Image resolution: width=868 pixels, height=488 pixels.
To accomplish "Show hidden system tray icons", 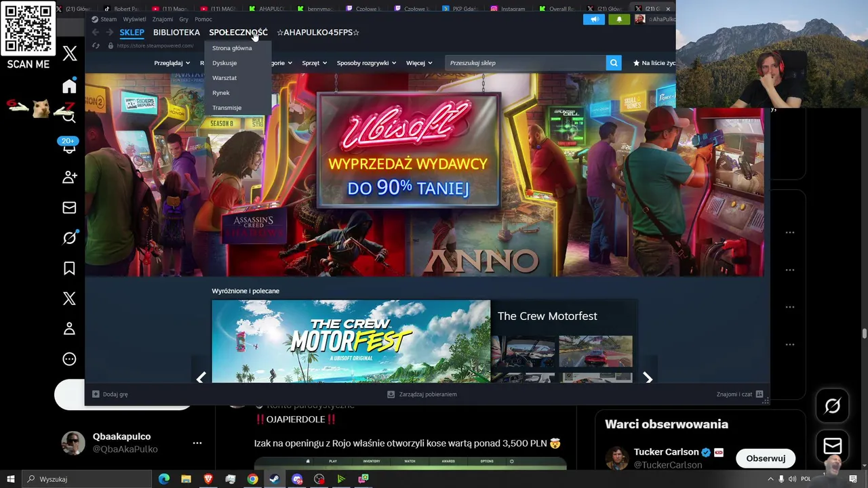I will [x=770, y=479].
